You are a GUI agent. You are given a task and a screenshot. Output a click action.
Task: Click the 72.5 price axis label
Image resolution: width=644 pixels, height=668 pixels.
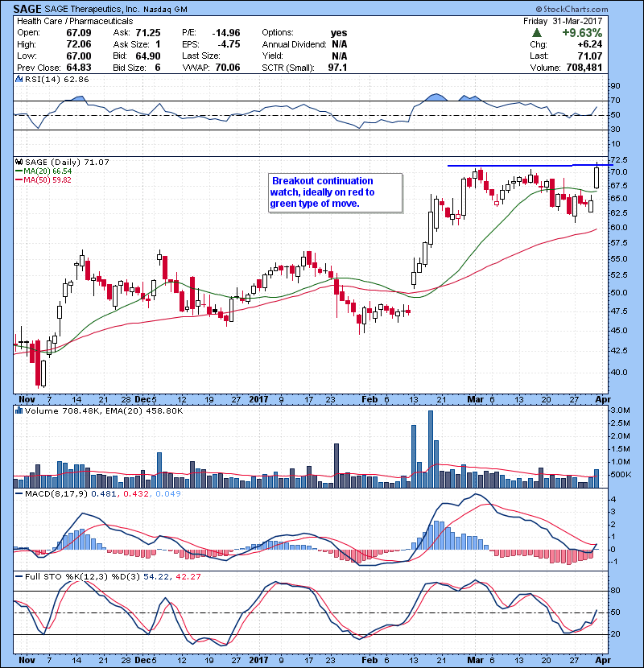[618, 160]
